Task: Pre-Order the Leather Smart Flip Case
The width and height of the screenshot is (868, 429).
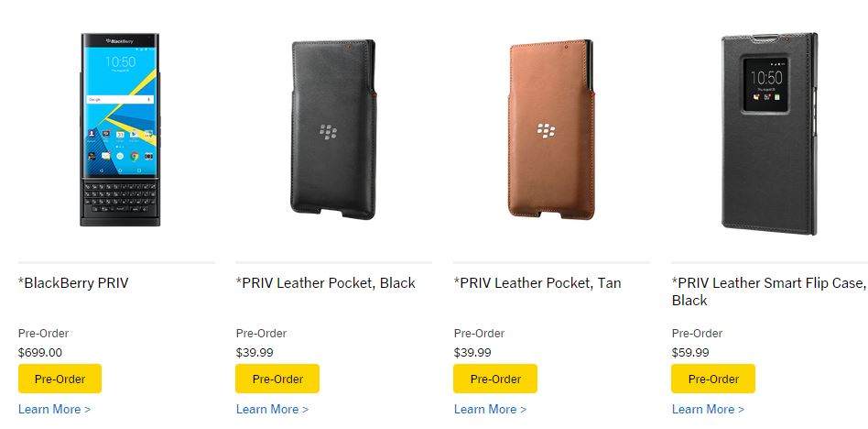Action: [x=713, y=379]
